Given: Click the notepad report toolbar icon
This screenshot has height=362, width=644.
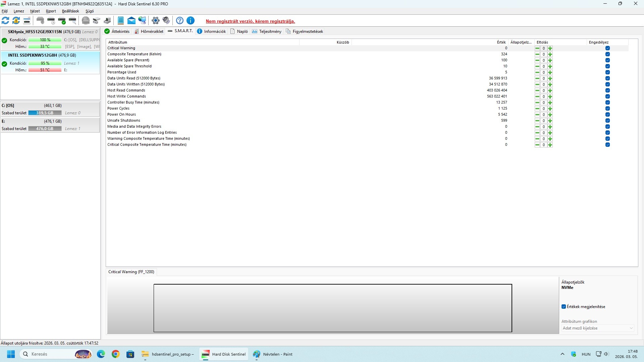Looking at the screenshot, I should click(121, 21).
